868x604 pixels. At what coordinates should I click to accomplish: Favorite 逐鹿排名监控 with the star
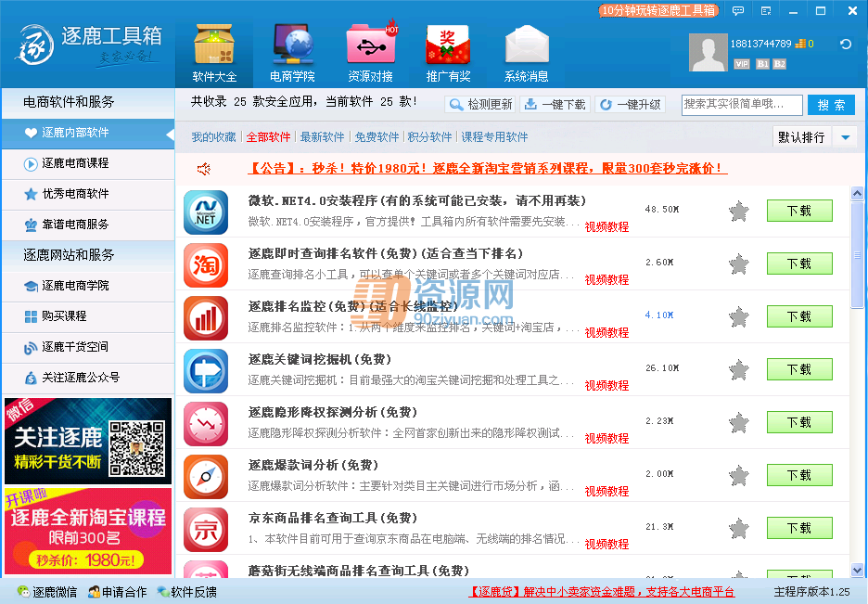pos(739,316)
